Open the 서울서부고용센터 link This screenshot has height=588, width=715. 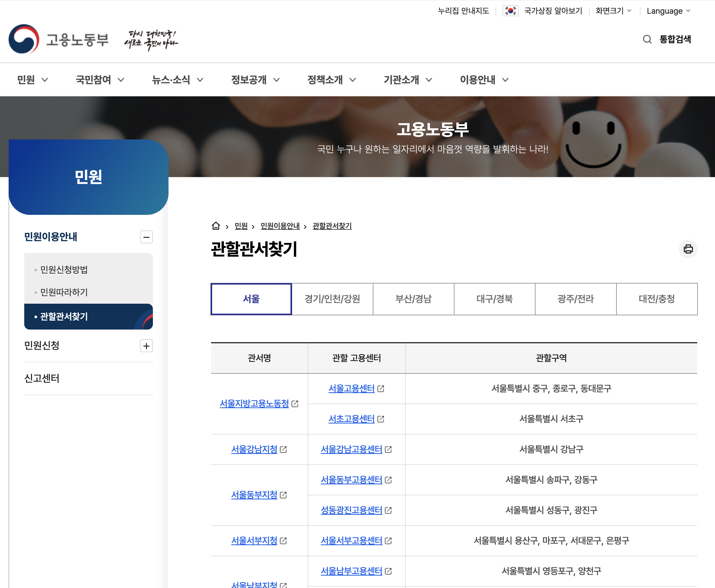351,541
